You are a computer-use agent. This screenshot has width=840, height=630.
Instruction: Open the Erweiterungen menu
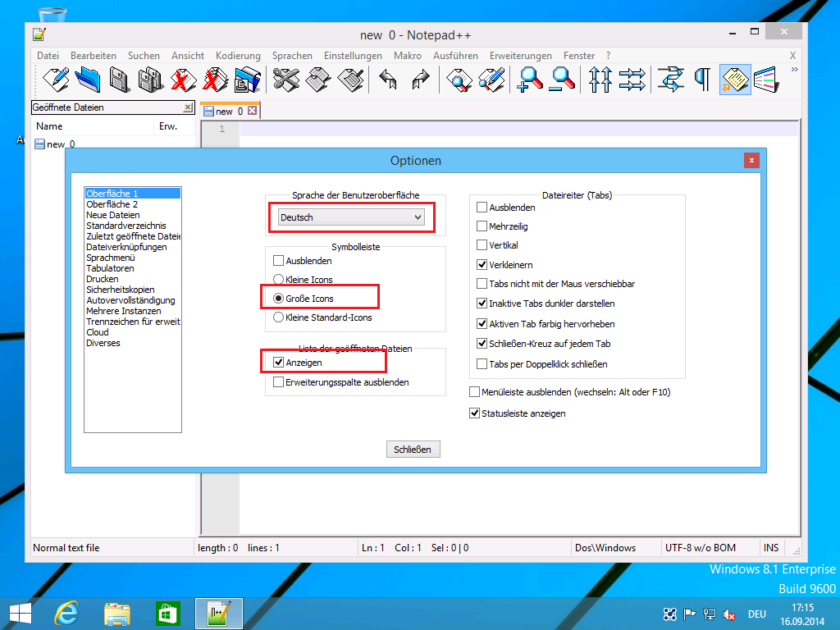[x=521, y=56]
